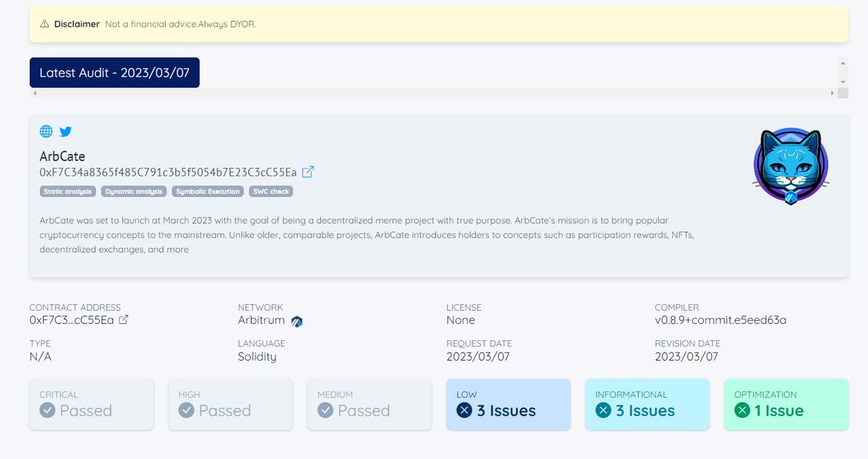This screenshot has width=868, height=459.
Task: Click the Arbitrum network logo icon
Action: pyautogui.click(x=297, y=321)
